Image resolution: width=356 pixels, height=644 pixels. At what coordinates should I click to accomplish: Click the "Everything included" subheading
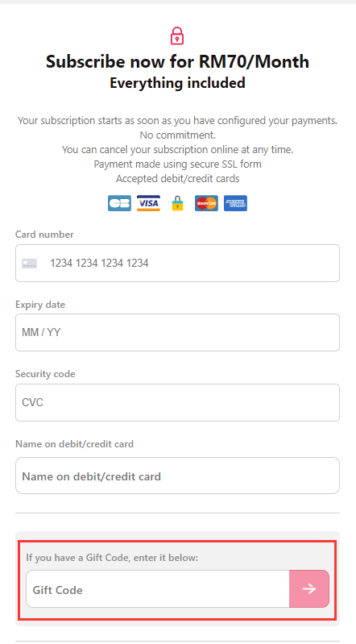pos(177,83)
